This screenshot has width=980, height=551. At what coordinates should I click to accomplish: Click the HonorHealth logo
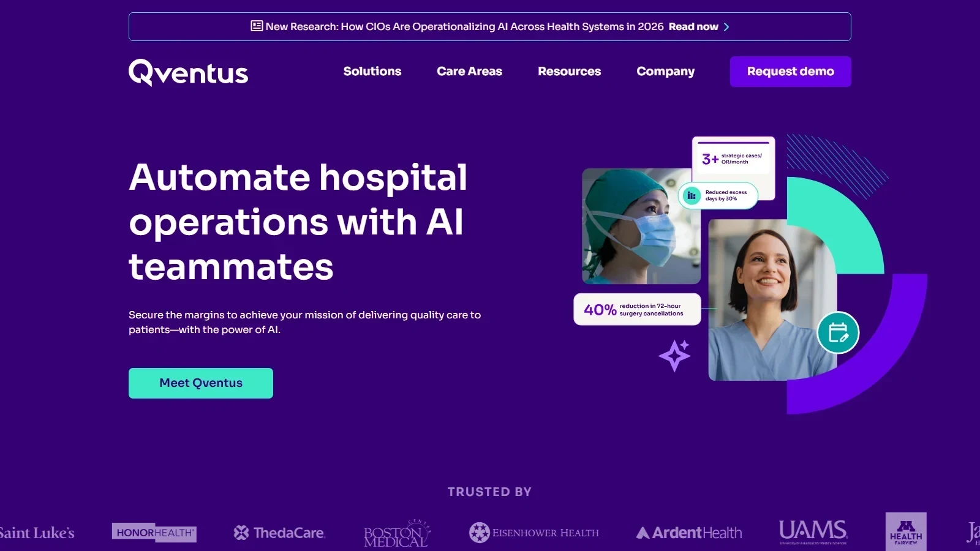click(x=154, y=533)
